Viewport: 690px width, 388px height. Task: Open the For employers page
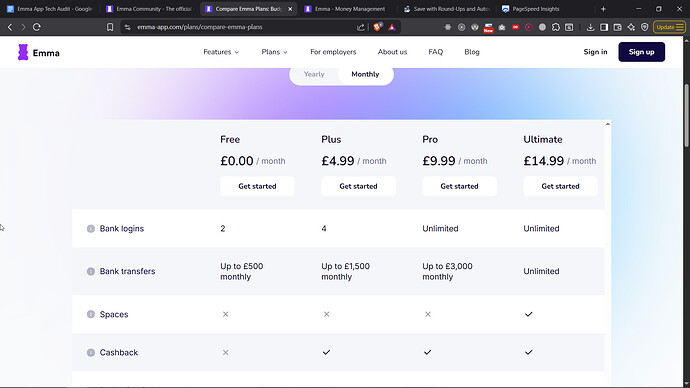333,52
